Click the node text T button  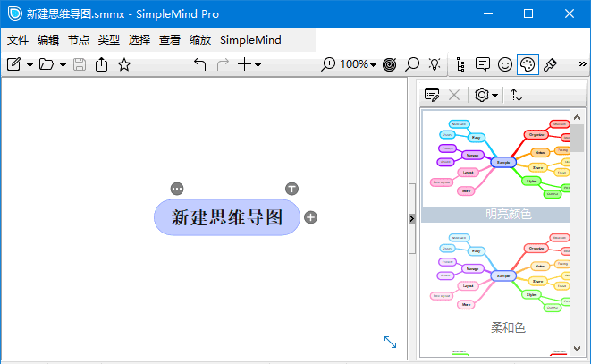291,189
